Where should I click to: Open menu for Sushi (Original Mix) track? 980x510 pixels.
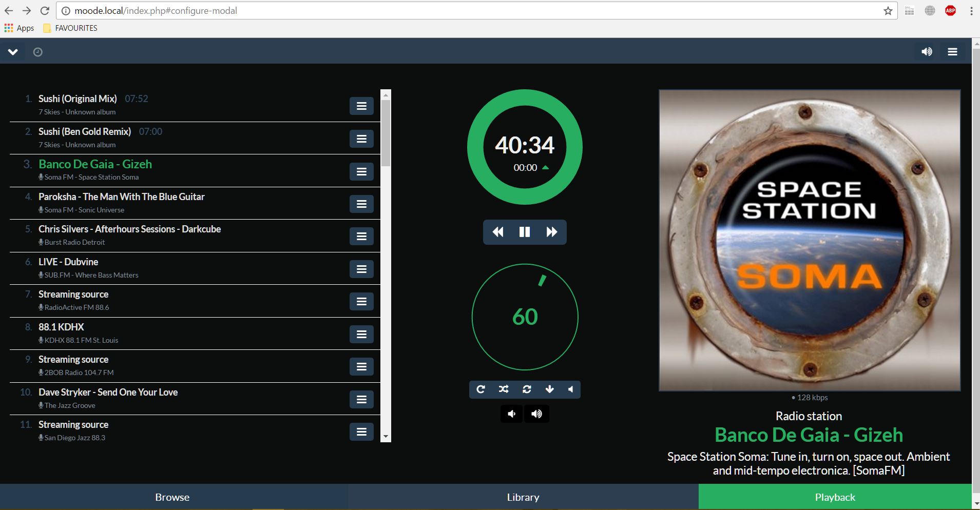point(361,106)
